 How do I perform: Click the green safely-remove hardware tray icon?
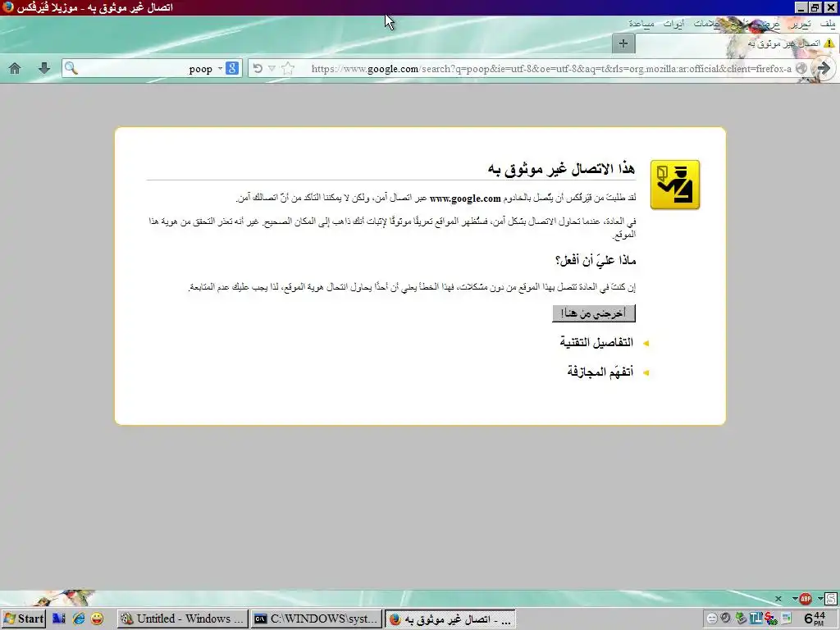(x=741, y=619)
